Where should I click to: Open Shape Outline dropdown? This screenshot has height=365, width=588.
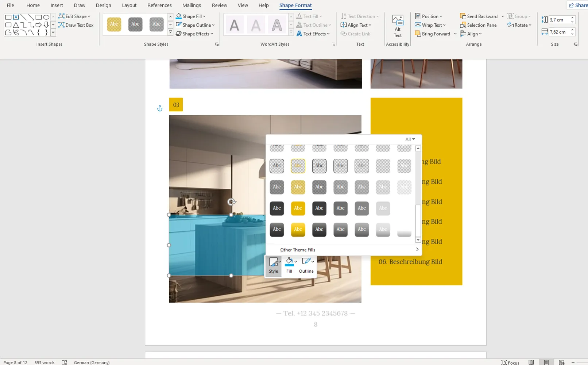(x=195, y=25)
